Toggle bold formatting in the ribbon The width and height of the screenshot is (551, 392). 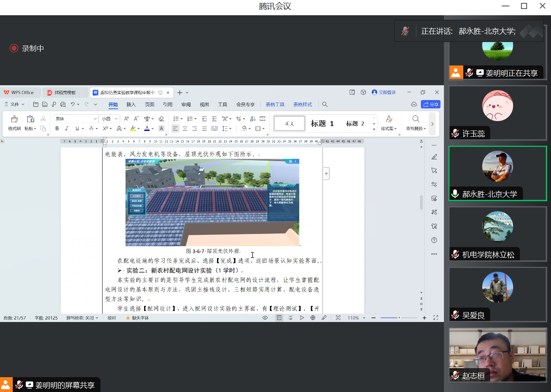[57, 128]
